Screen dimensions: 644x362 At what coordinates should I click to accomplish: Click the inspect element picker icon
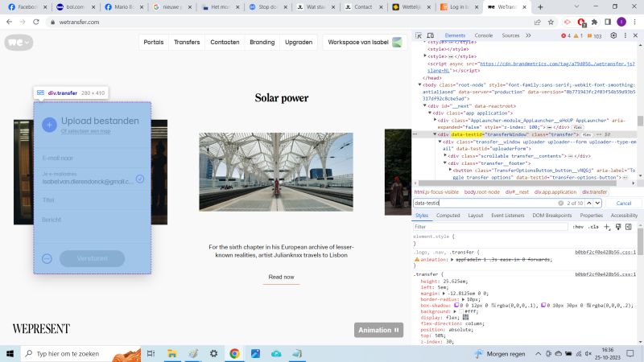(420, 35)
